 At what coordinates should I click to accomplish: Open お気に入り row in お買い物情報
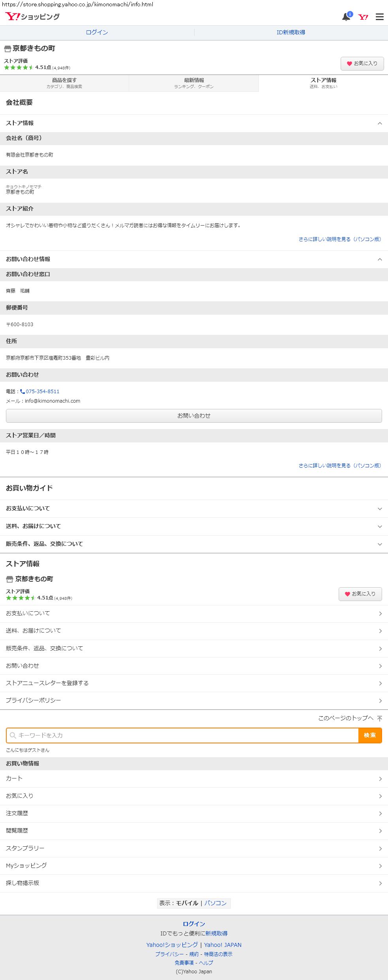pyautogui.click(x=194, y=796)
